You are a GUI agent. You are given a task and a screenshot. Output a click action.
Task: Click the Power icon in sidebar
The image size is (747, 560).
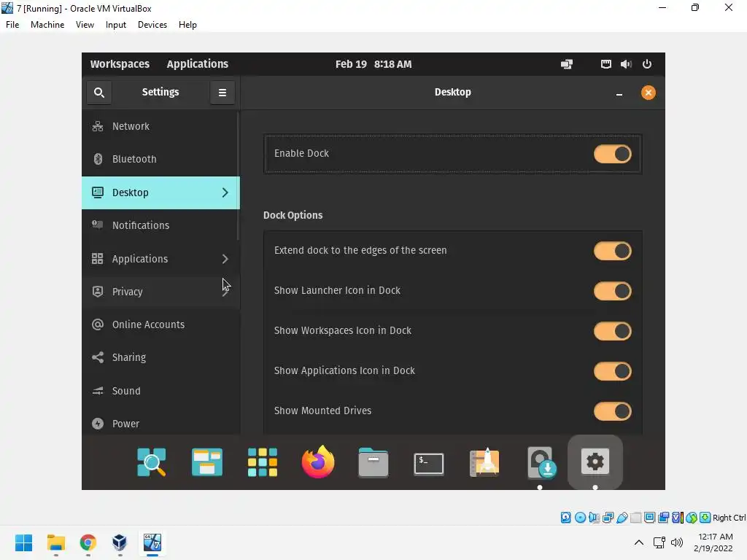[98, 424]
